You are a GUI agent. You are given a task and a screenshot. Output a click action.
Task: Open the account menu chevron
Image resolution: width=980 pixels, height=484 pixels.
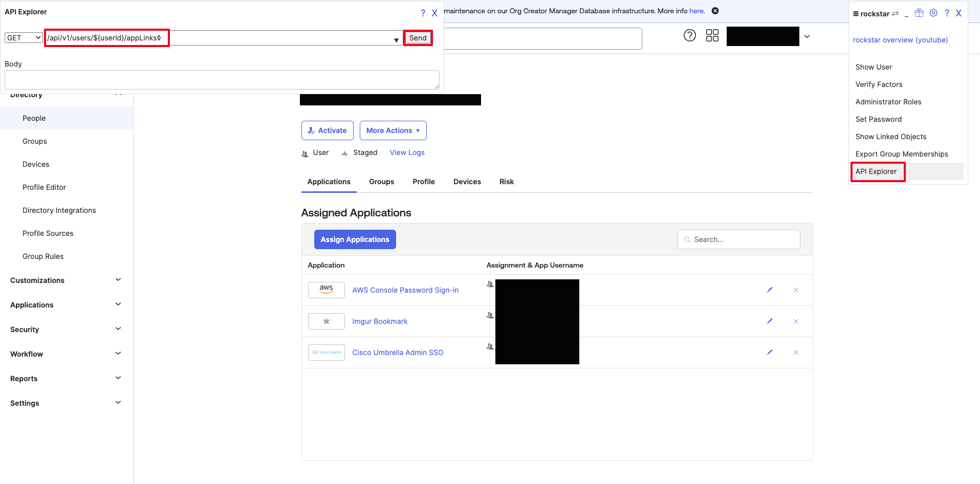click(x=807, y=36)
